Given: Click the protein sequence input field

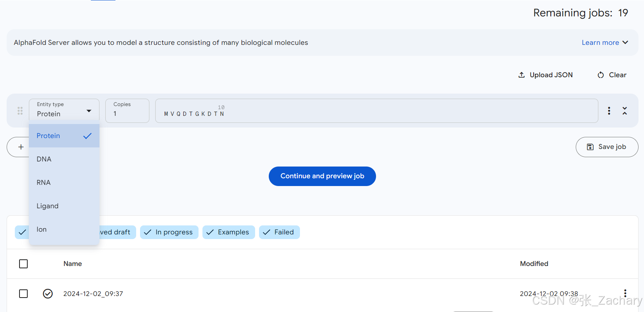Looking at the screenshot, I should pos(376,111).
